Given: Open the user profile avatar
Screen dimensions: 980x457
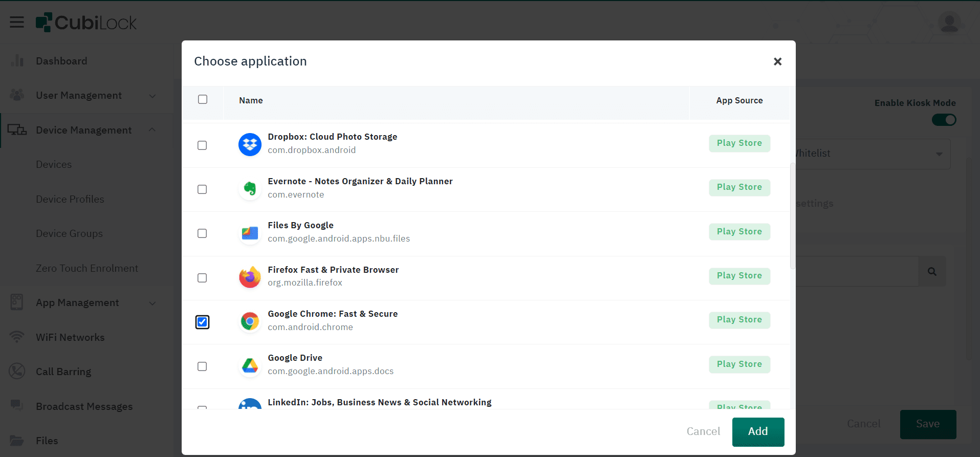Looking at the screenshot, I should tap(949, 23).
